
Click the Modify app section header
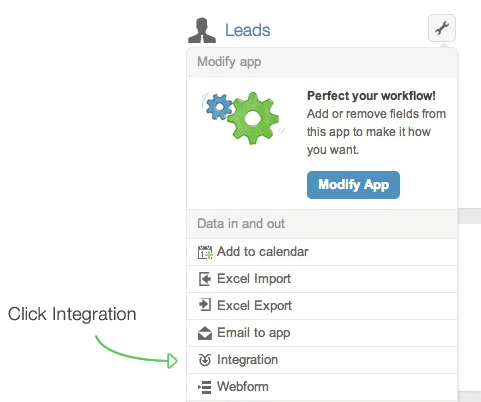coord(322,62)
